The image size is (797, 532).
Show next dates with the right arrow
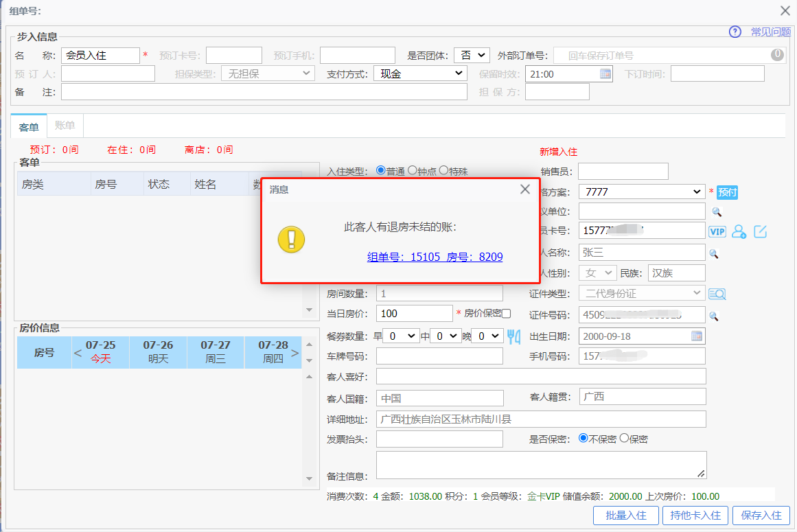click(294, 353)
